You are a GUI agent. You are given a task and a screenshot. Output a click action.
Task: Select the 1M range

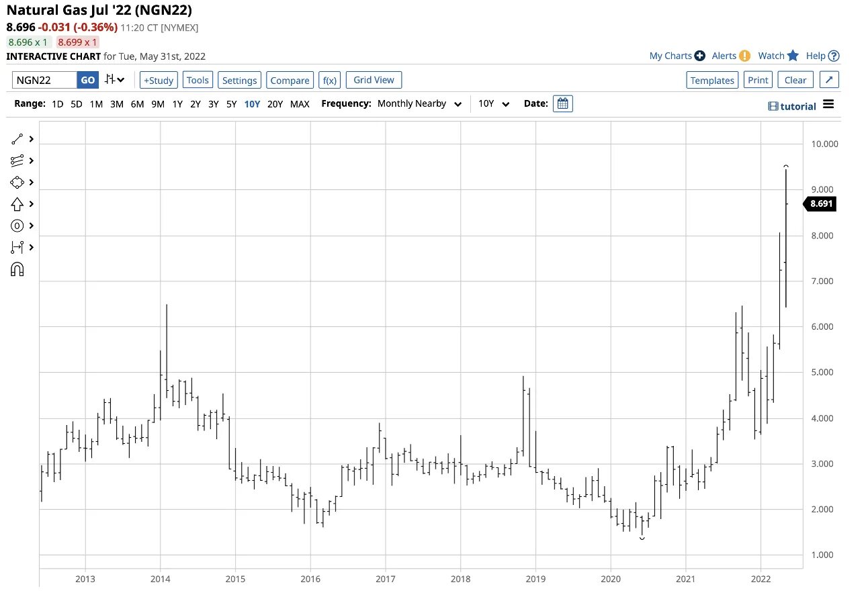point(96,104)
